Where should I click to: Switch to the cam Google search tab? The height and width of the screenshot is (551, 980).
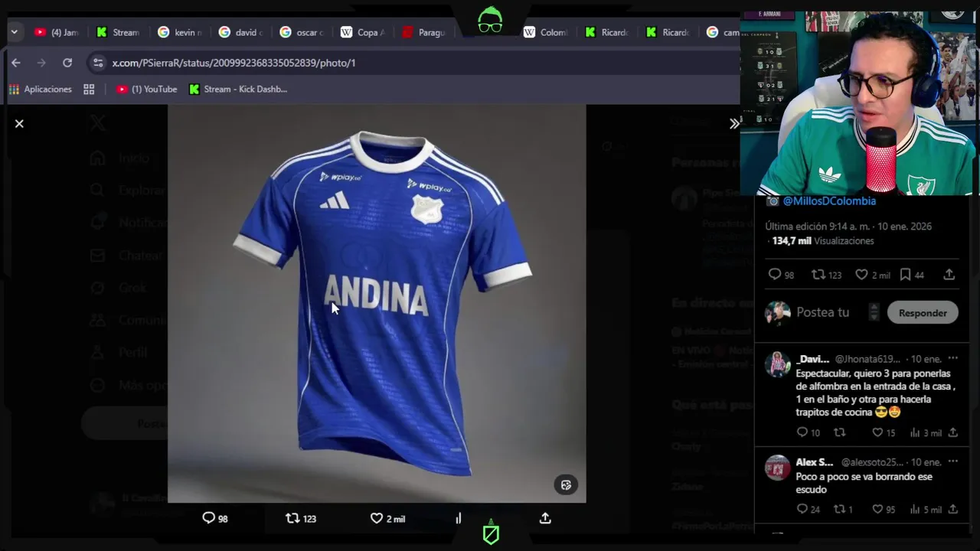[x=723, y=32]
